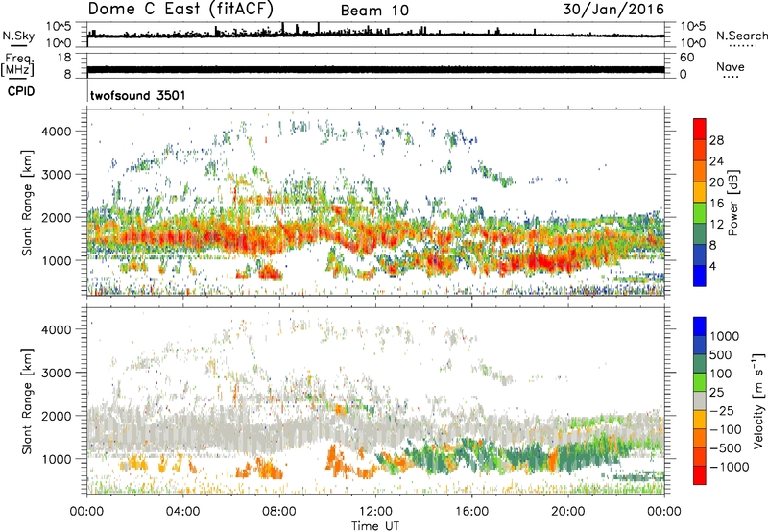768x532 pixels.
Task: Click the "16:00" time tick label
Action: pos(471,512)
